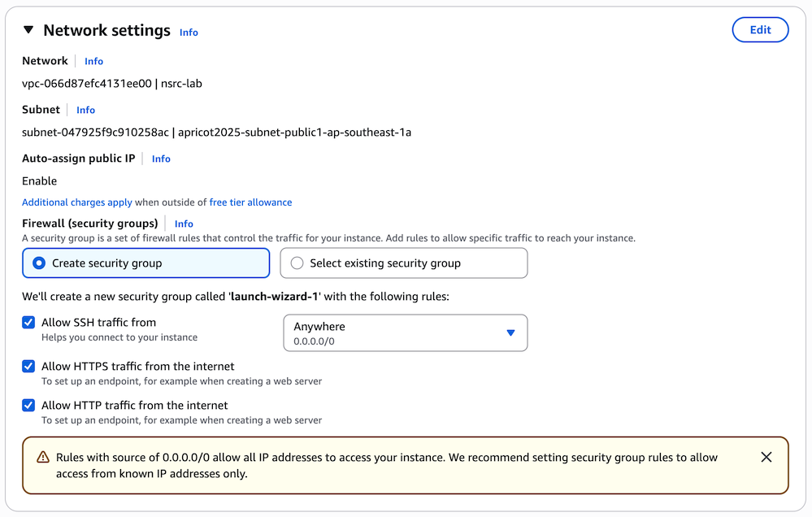This screenshot has height=517, width=812.
Task: Open Info link for Firewall security groups
Action: [x=184, y=224]
